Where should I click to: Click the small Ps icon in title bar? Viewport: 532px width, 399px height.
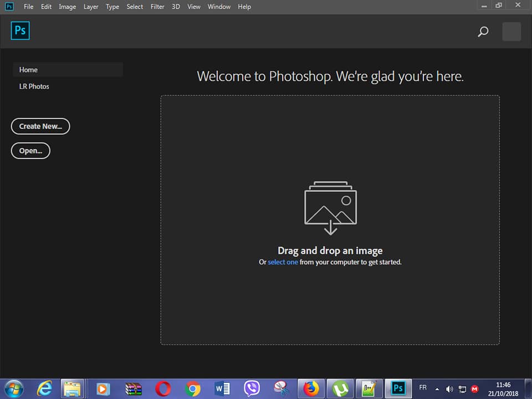click(9, 7)
